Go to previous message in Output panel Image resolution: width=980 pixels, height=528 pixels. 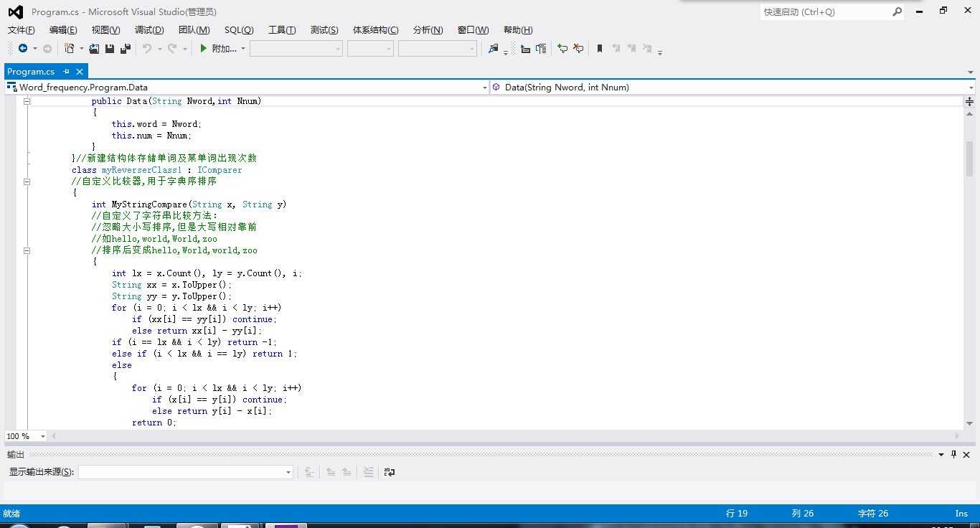pos(331,472)
